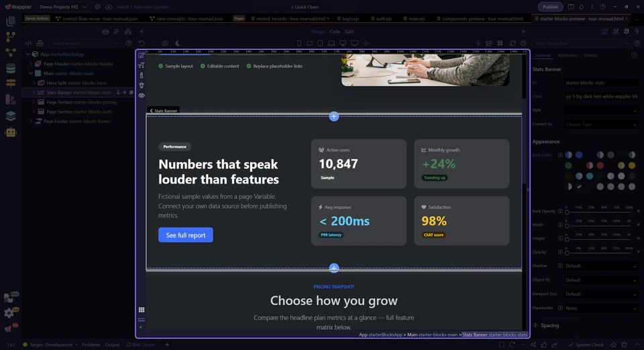Open the Database Manager icon
The height and width of the screenshot is (350, 644).
[x=11, y=69]
